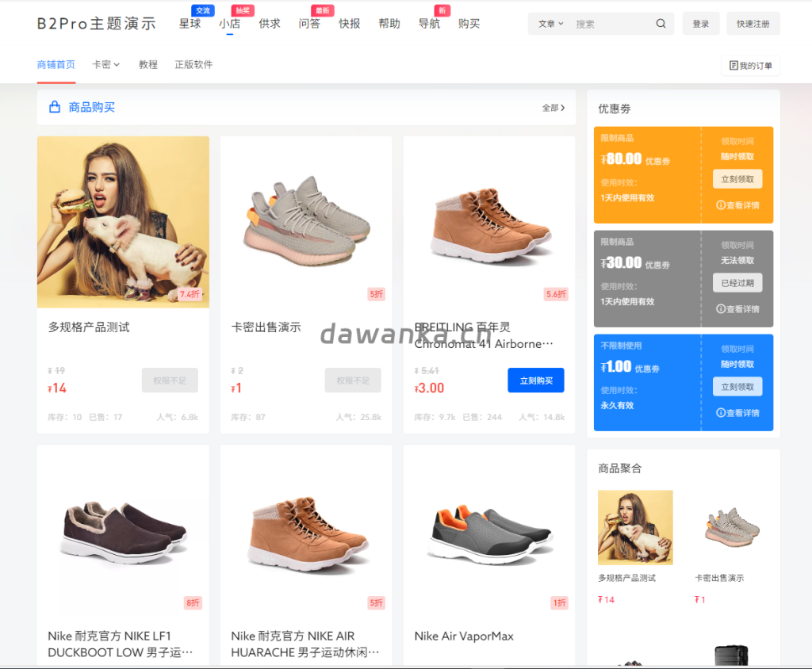Click the 我的订单 order list icon
Image resolution: width=812 pixels, height=669 pixels.
click(x=733, y=65)
